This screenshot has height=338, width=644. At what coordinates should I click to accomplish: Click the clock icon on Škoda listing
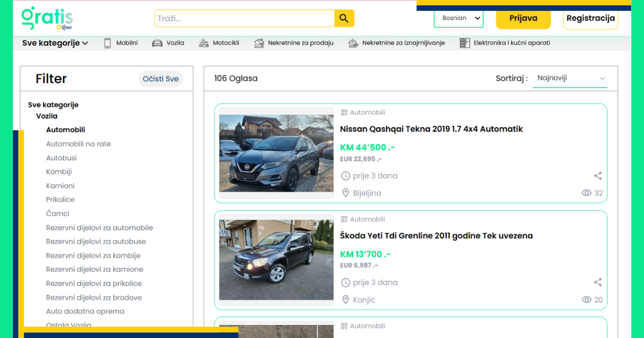pyautogui.click(x=346, y=282)
